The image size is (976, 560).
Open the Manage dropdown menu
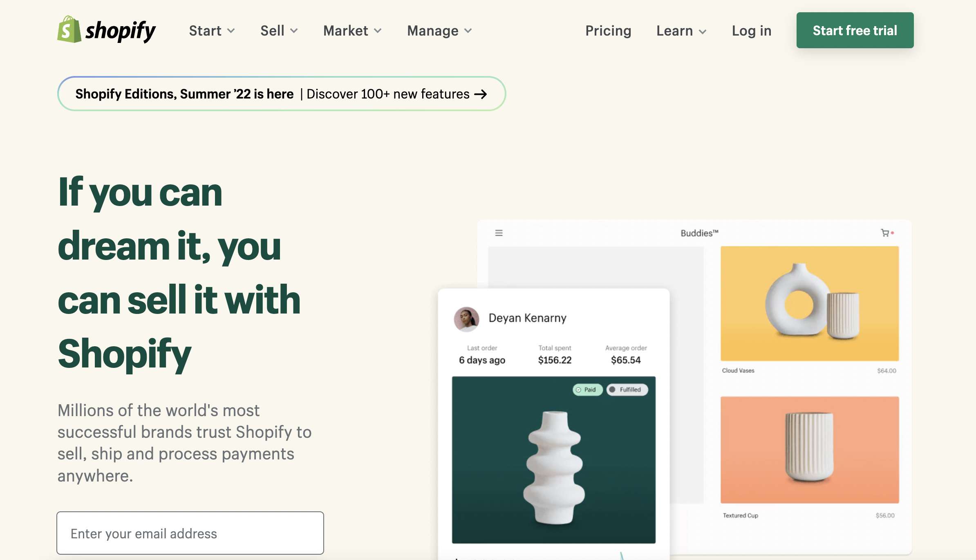pos(439,31)
